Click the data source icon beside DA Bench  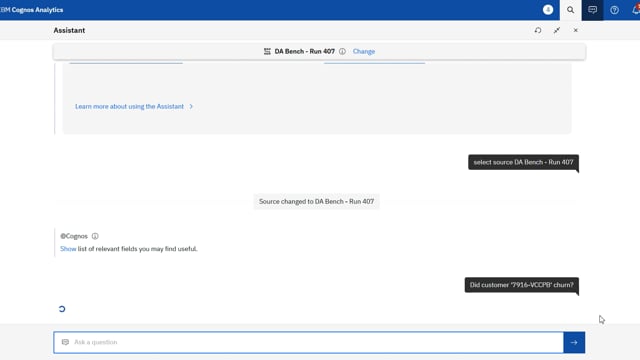coord(267,51)
